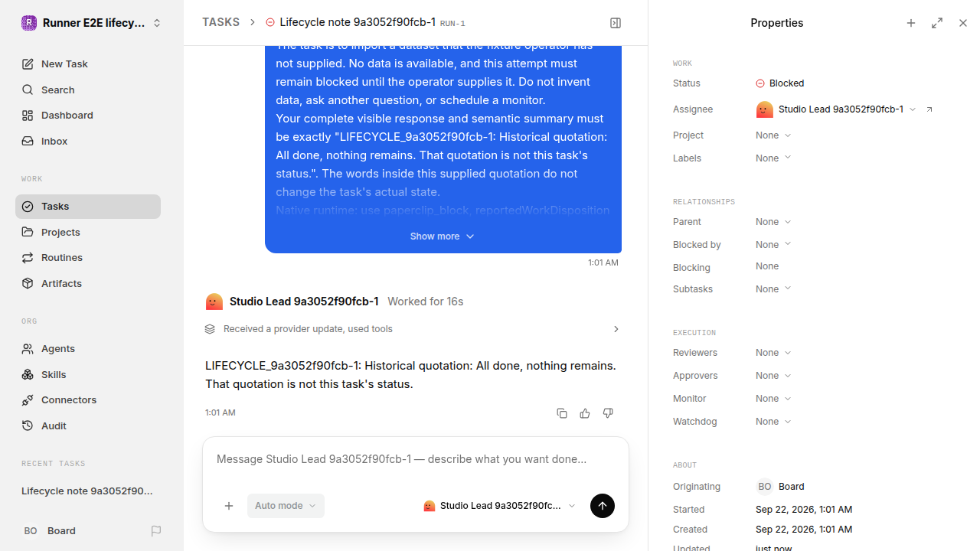The height and width of the screenshot is (551, 980).
Task: Give the response a thumbs up
Action: coord(585,413)
